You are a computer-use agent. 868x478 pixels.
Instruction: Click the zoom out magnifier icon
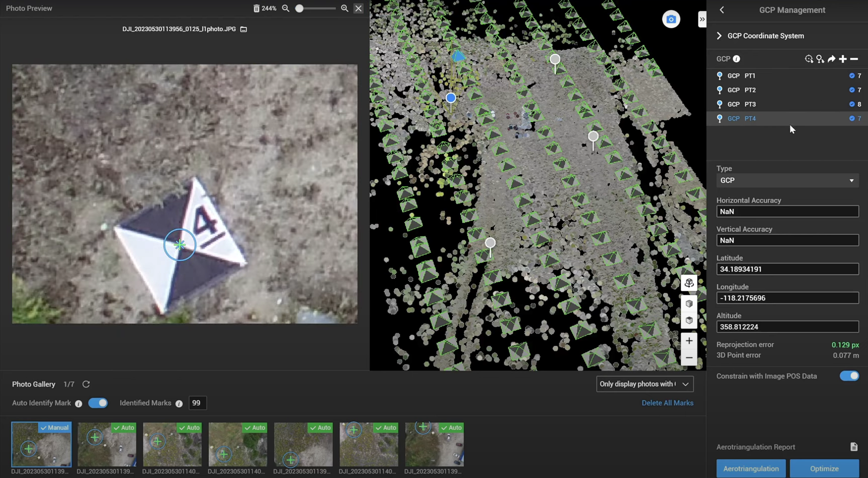click(286, 9)
